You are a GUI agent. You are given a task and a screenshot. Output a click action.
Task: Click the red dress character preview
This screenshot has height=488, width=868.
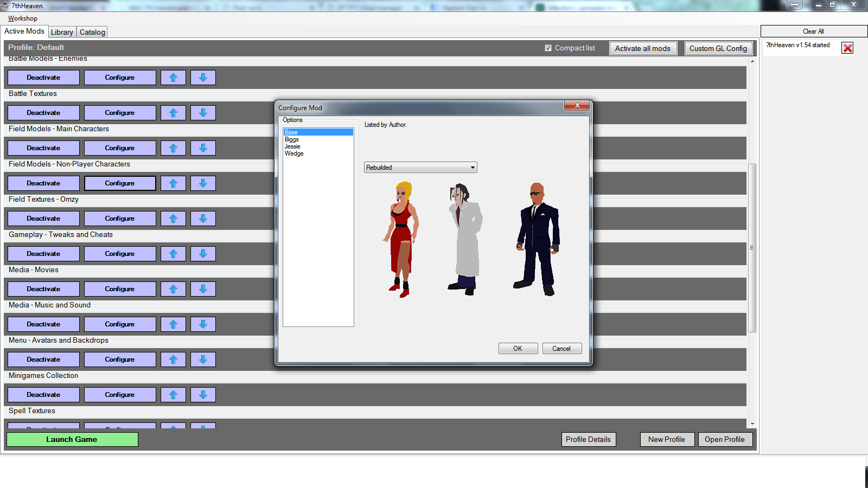point(403,240)
